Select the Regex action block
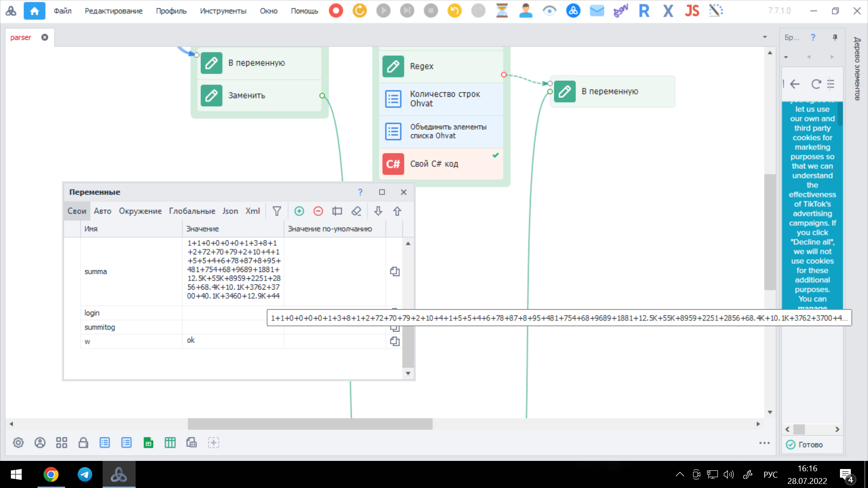The image size is (868, 488). [441, 66]
